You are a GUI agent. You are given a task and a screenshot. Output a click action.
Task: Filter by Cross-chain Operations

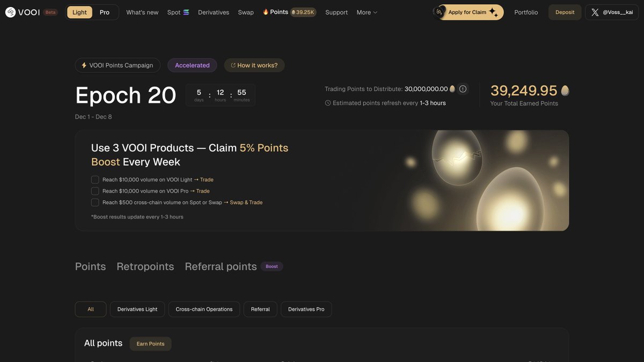204,309
